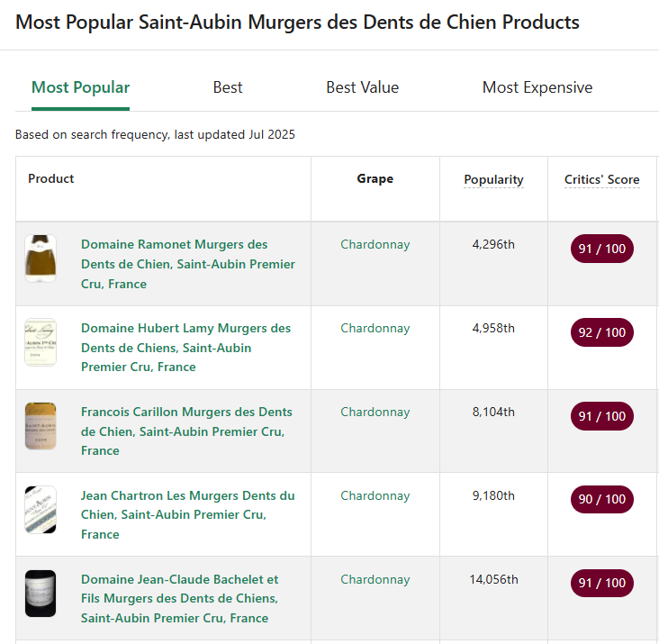Click Chardonnay grape link for Domaine Ramonet
This screenshot has height=644, width=659.
pyautogui.click(x=375, y=244)
